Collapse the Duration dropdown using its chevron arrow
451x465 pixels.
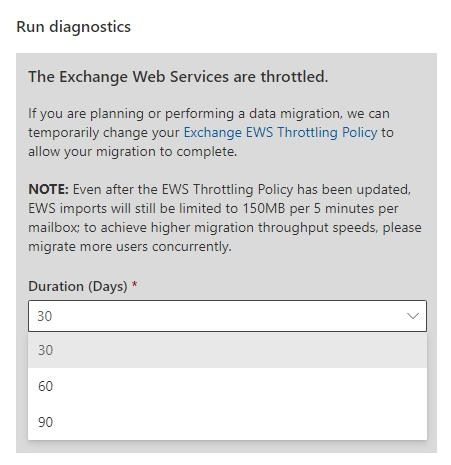click(x=413, y=316)
